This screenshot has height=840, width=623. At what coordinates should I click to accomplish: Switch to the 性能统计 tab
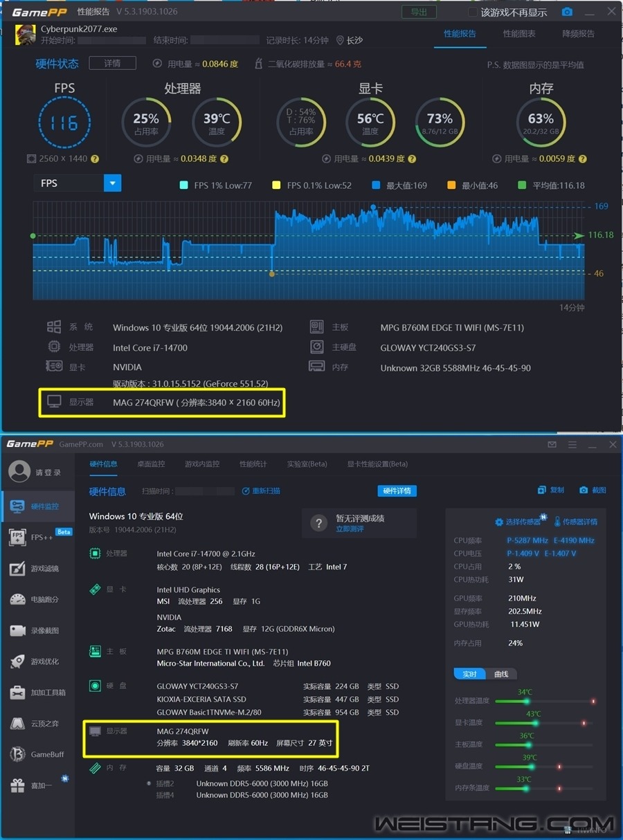point(253,464)
